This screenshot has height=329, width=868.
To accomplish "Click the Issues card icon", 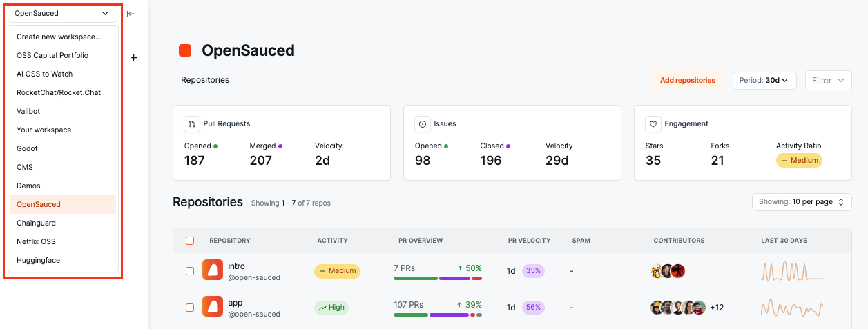I will click(x=423, y=124).
